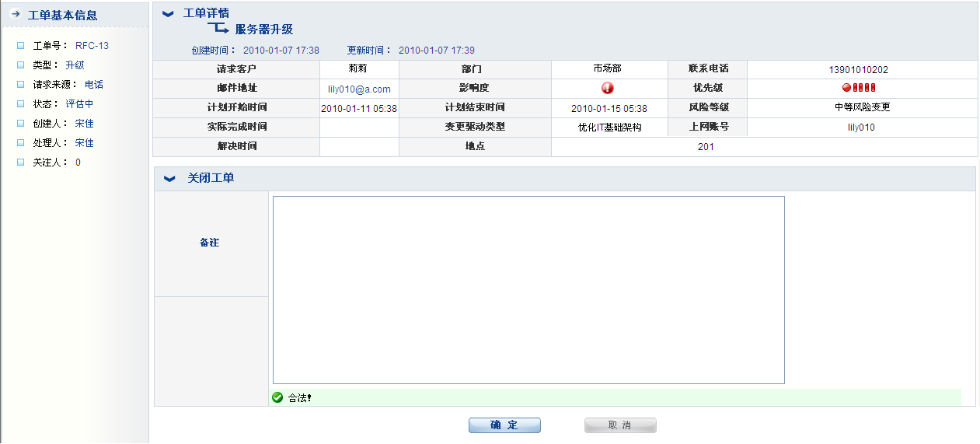Click the arrow icon beside 工单基本信息
This screenshot has height=444, width=980.
(x=16, y=14)
